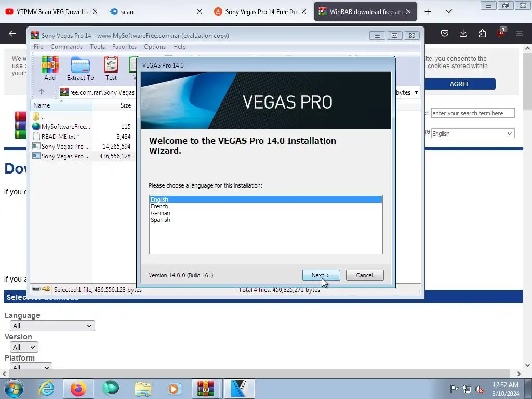Open the Version filter dropdown set to All
The image size is (532, 399).
[x=24, y=347]
